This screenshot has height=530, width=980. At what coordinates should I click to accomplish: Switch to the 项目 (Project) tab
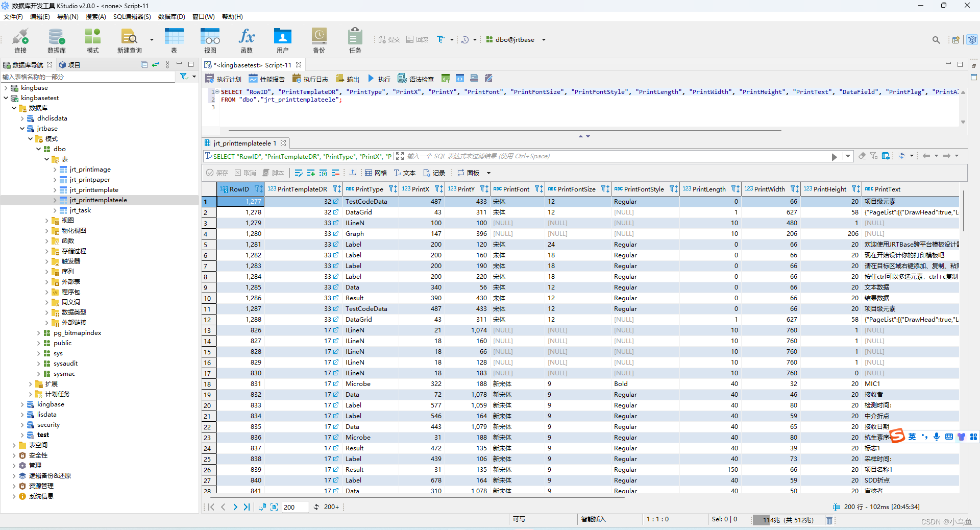[x=69, y=65]
